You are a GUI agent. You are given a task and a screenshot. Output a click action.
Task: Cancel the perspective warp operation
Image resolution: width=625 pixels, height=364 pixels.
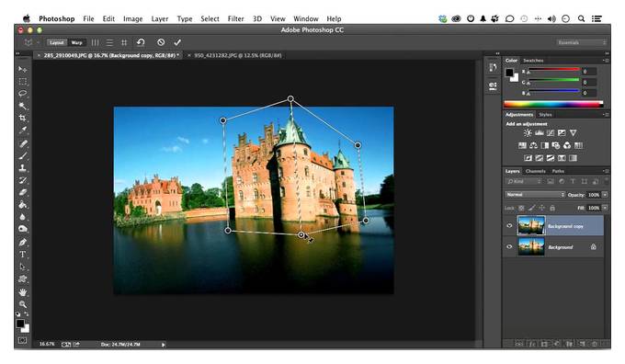(161, 42)
